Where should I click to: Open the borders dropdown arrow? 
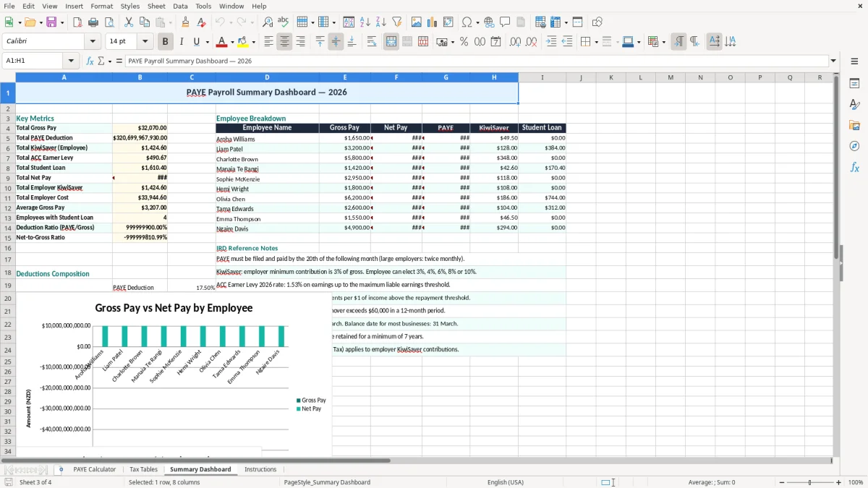tap(597, 42)
